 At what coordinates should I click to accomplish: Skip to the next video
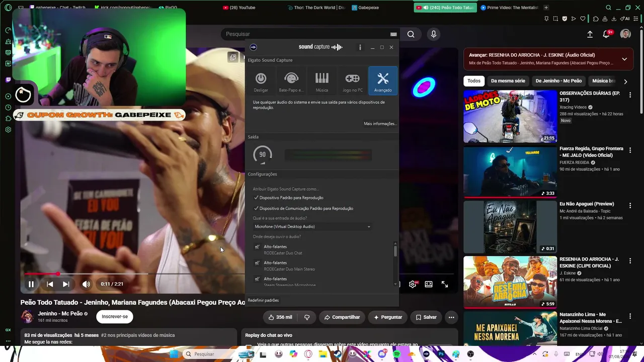click(66, 284)
